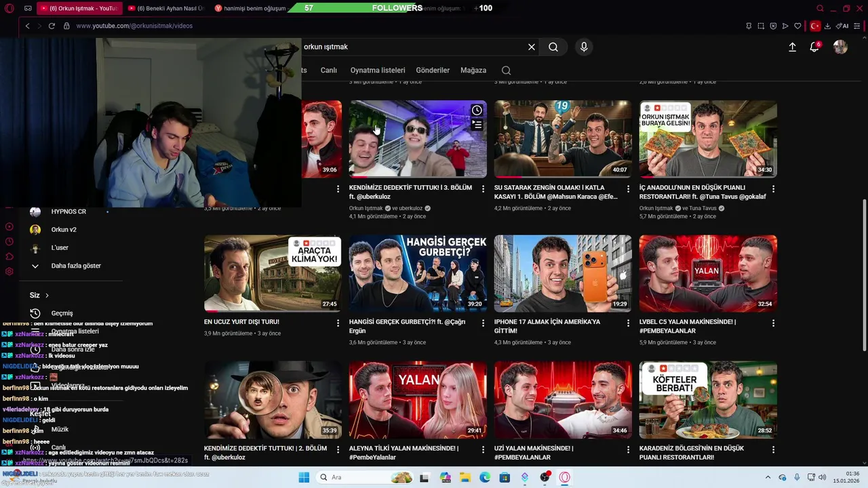Open Opera sidebar history clock icon
The image size is (868, 488).
point(9,242)
